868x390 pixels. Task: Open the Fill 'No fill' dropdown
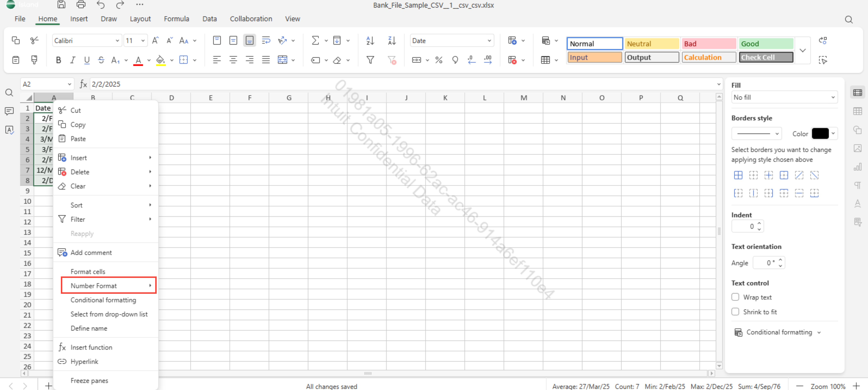tap(784, 97)
